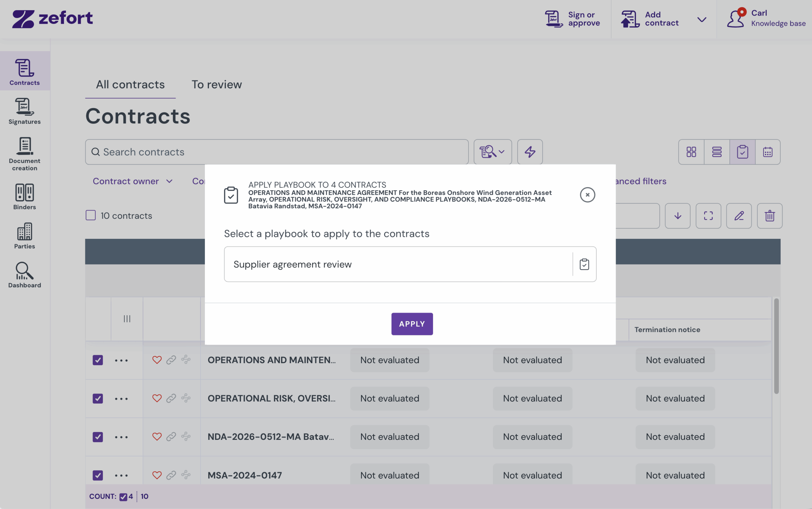The width and height of the screenshot is (812, 509).
Task: Switch to the To review tab
Action: (x=216, y=84)
